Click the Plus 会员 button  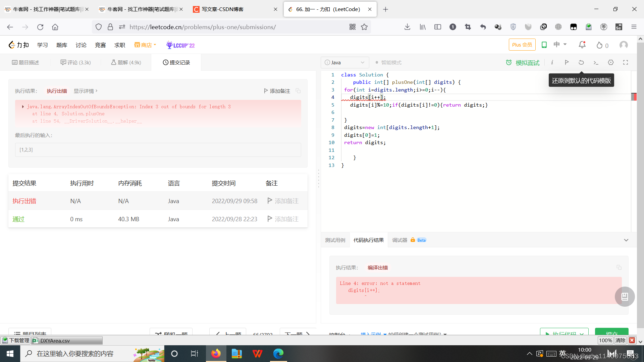coord(522,45)
